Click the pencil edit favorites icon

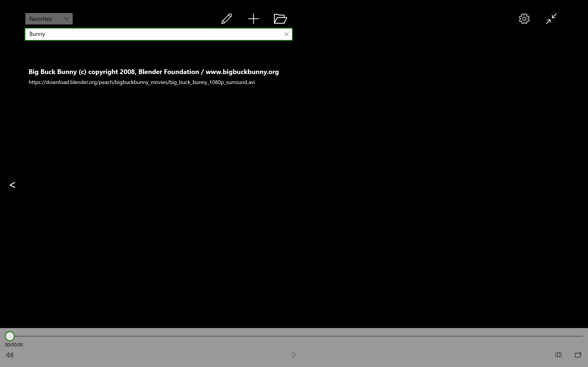pyautogui.click(x=226, y=19)
